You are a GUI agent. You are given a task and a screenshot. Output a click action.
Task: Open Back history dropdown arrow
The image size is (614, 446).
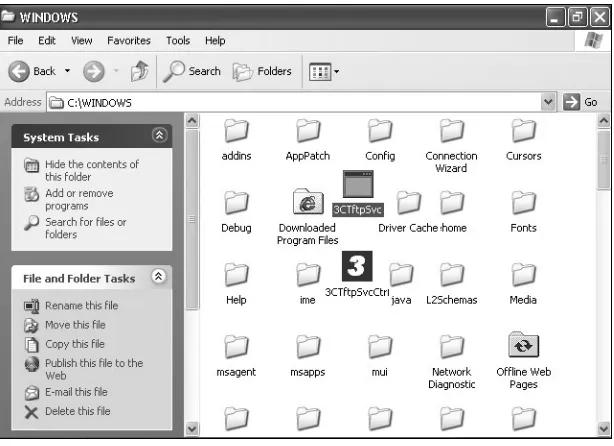[x=67, y=71]
